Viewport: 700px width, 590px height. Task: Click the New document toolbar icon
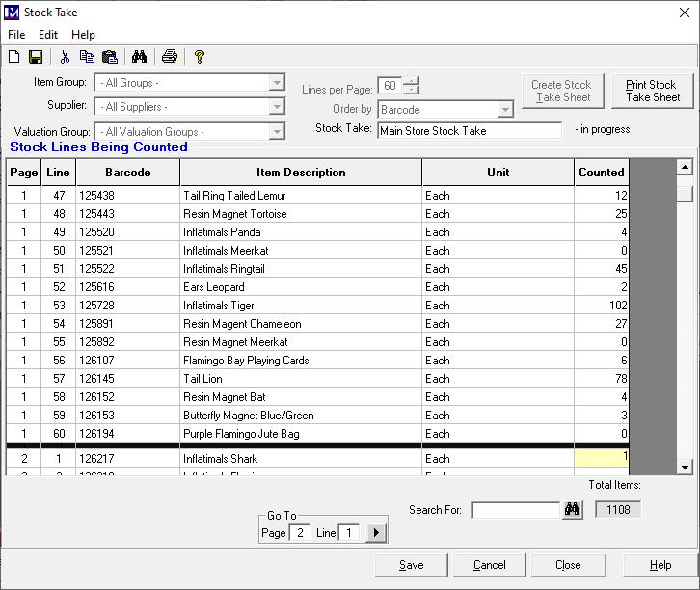(14, 57)
